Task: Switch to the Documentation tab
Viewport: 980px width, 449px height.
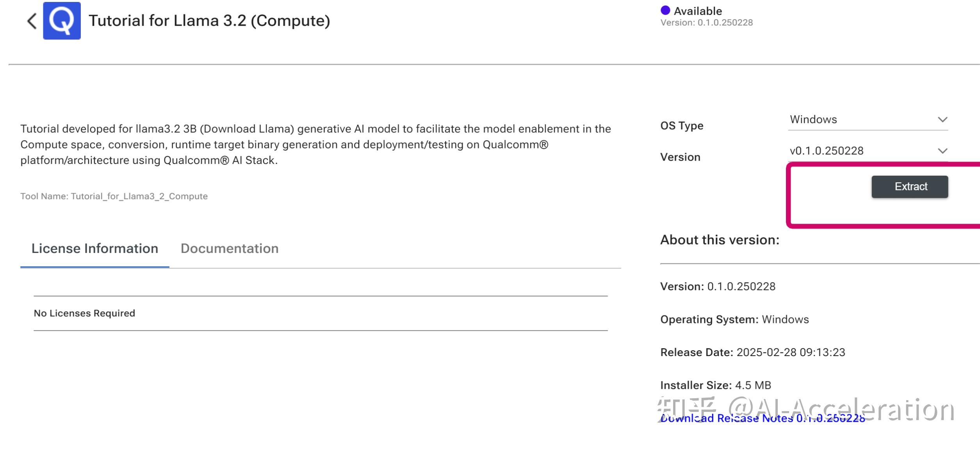Action: 229,248
